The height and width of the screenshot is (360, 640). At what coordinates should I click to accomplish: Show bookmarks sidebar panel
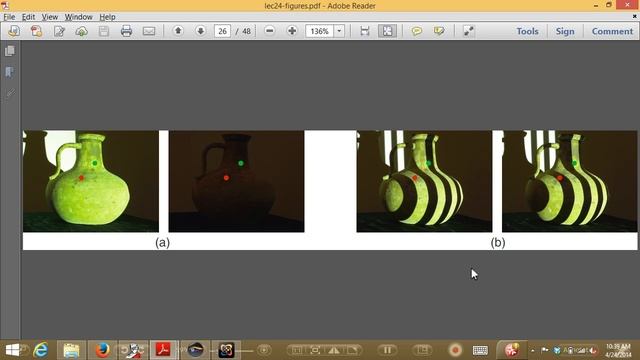tap(10, 72)
